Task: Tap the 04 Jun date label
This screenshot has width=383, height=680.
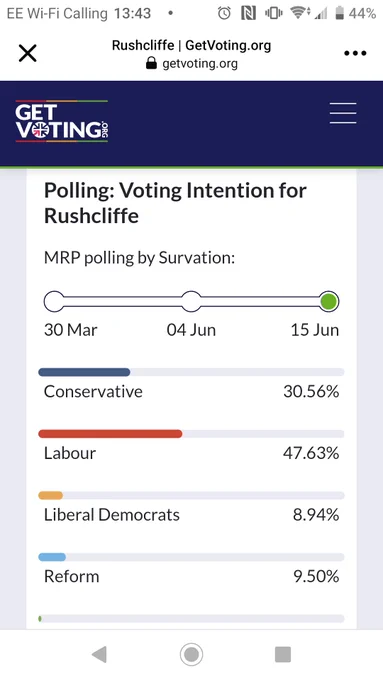Action: [191, 330]
